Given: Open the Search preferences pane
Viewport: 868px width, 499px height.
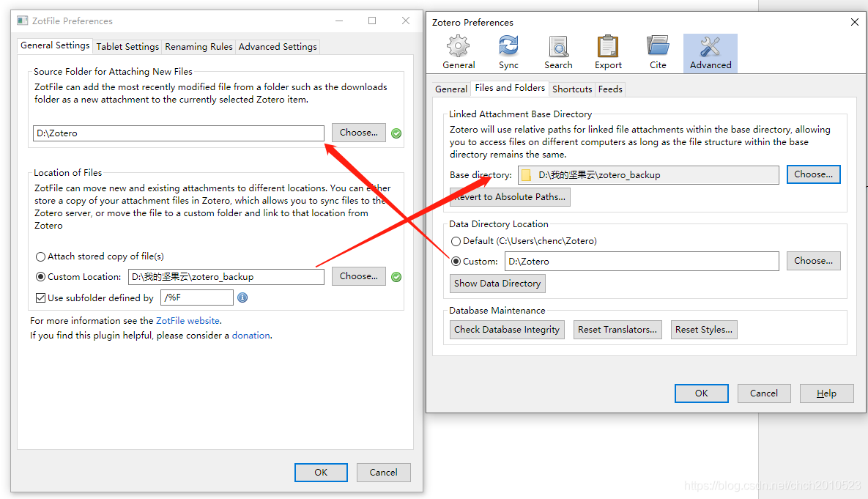Looking at the screenshot, I should (x=558, y=53).
